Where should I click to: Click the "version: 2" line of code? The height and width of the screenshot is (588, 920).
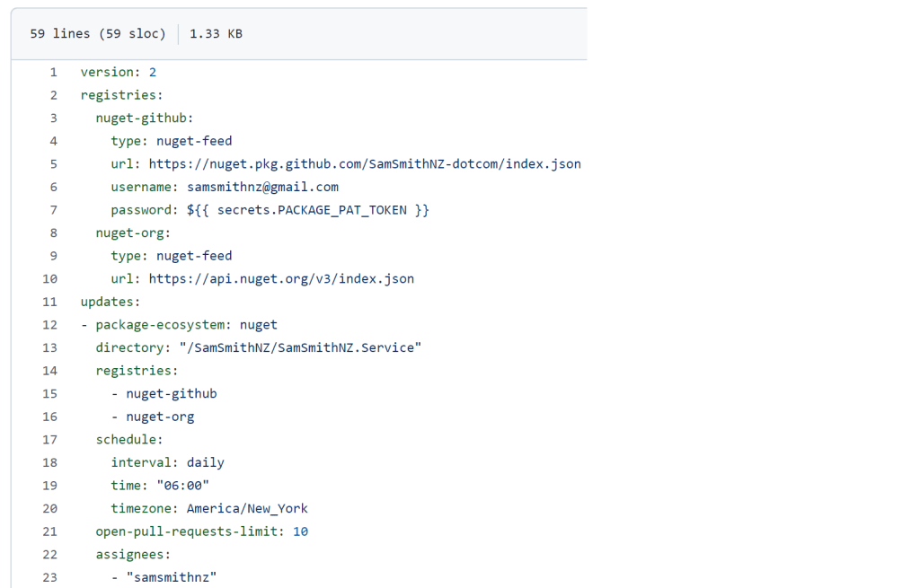[119, 72]
